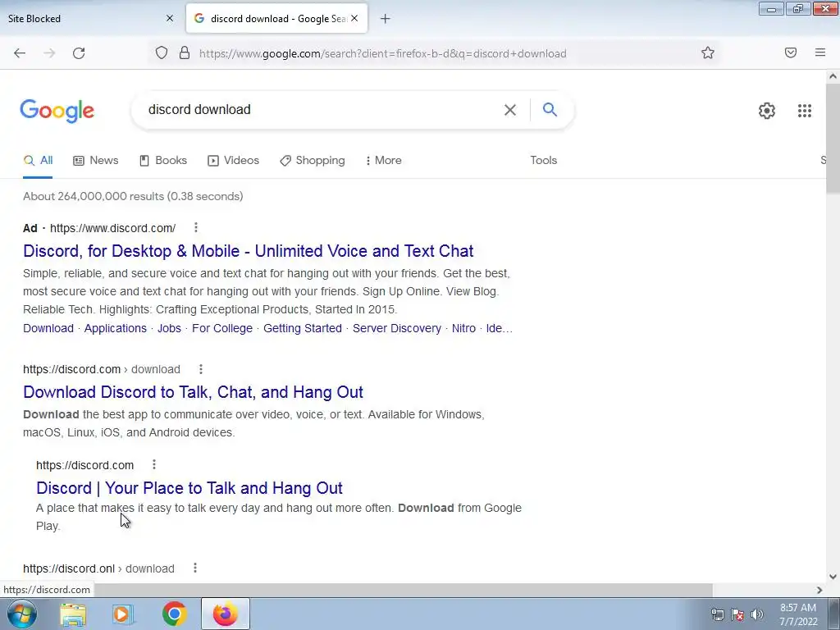Open the tracking protection shield icon
Viewport: 840px width, 630px height.
[162, 52]
